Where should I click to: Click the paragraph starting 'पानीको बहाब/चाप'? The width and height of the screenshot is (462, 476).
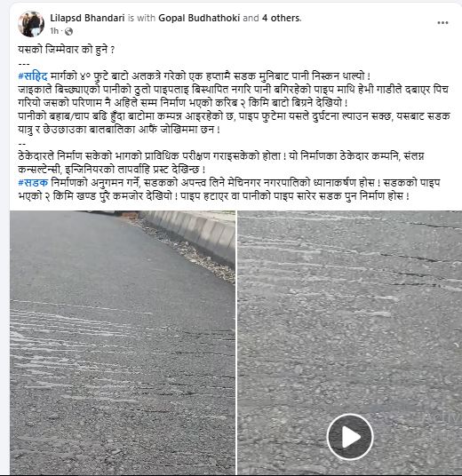(234, 123)
